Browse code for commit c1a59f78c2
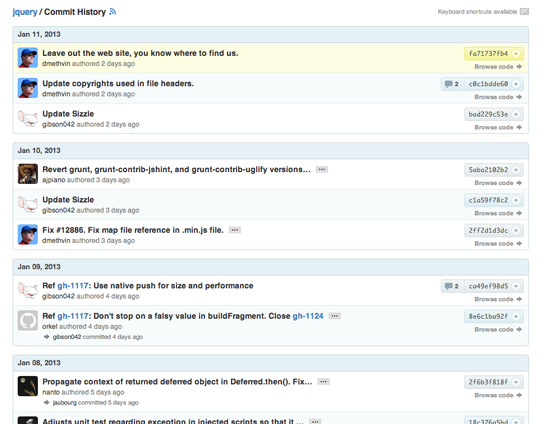Screen dimensions: 550x424 pos(498,213)
